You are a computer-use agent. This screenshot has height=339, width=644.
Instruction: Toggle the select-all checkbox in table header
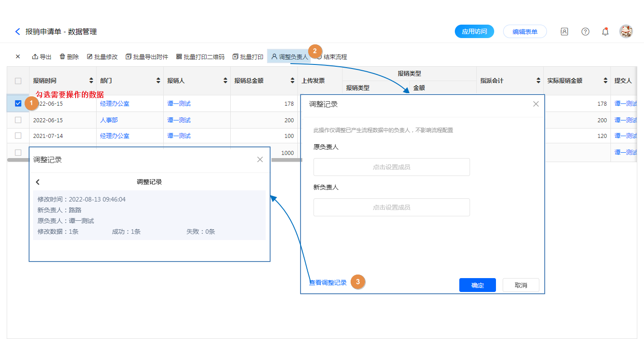point(18,81)
